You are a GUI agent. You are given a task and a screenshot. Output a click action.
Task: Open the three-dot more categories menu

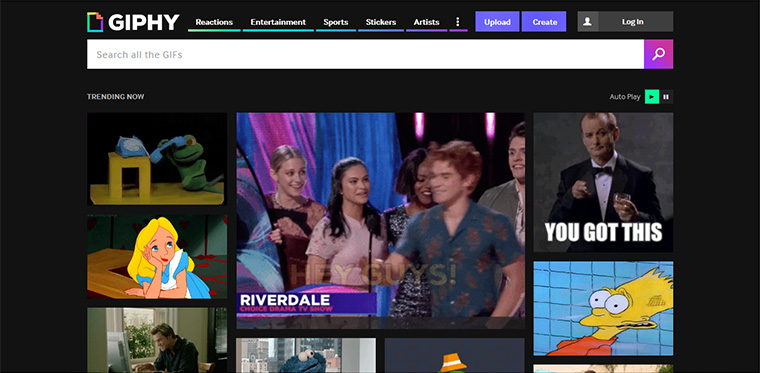click(x=458, y=22)
